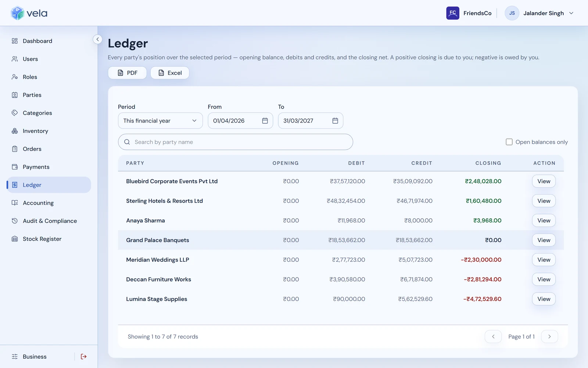View Anaya Sharma ledger
The width and height of the screenshot is (588, 368).
[544, 220]
